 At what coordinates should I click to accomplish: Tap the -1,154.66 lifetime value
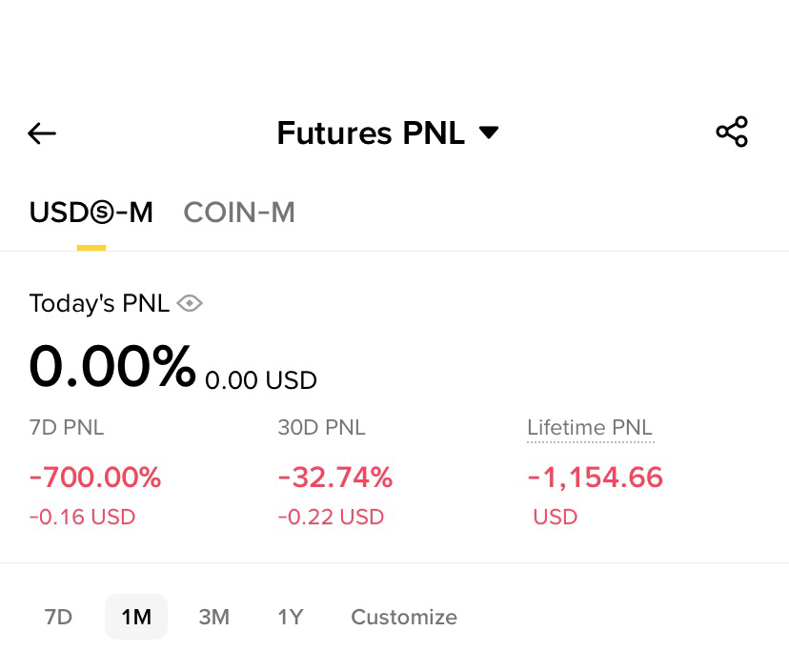tap(596, 478)
